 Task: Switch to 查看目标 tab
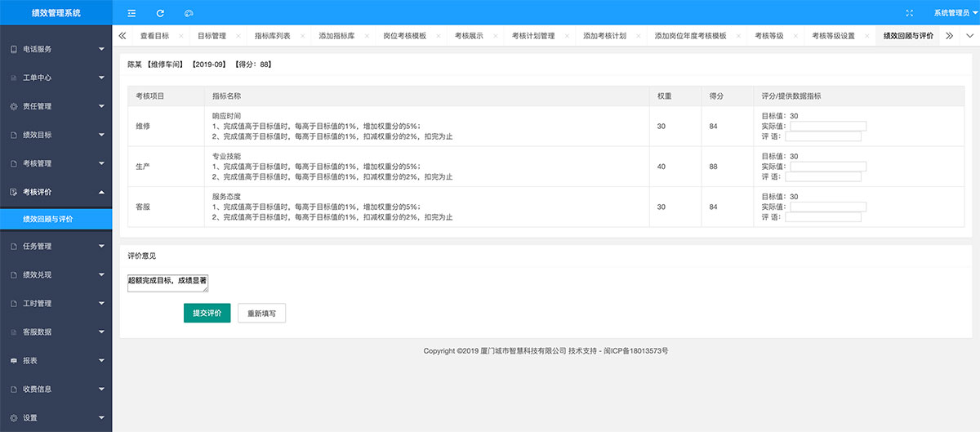click(x=154, y=36)
